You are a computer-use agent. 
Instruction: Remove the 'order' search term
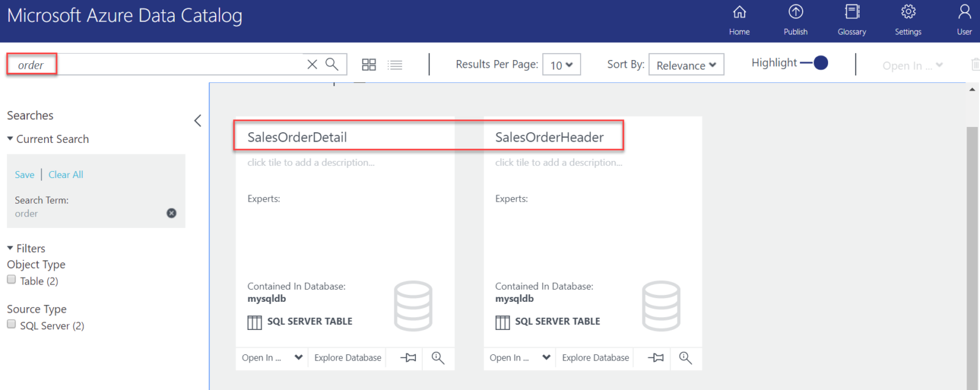[171, 213]
